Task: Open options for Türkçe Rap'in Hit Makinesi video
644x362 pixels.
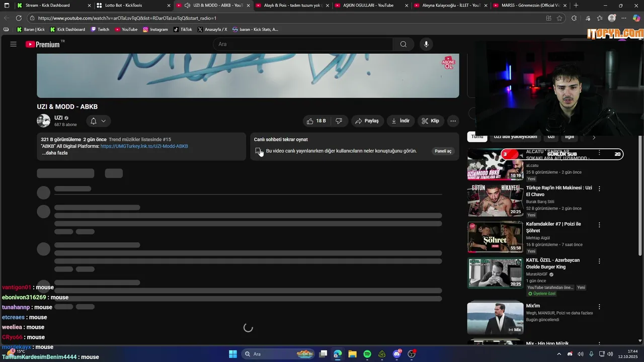Action: point(599,189)
